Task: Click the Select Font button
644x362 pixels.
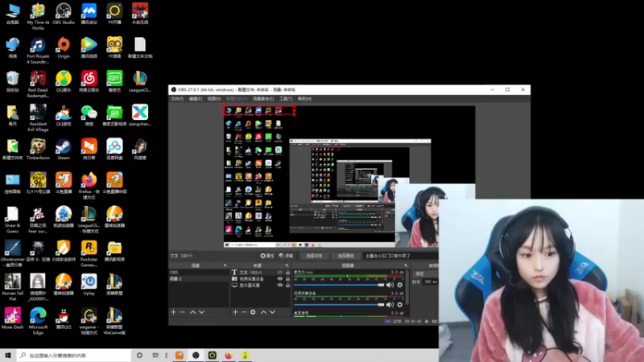Action: point(314,256)
